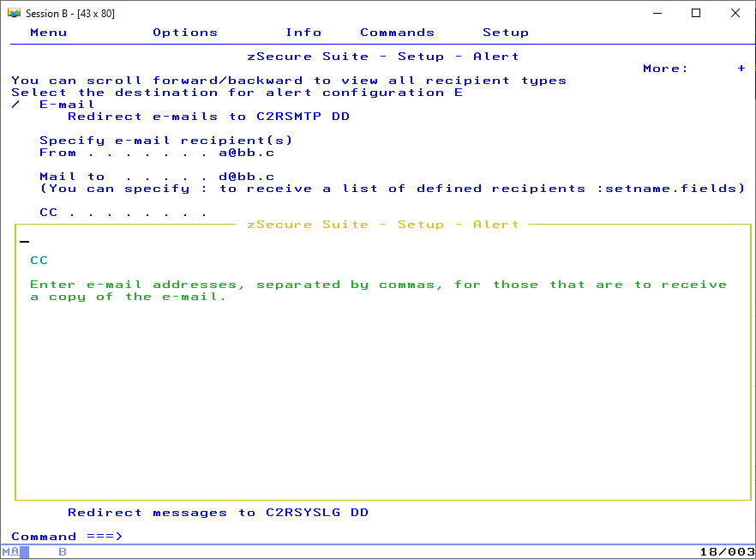Click the MA status indicator
Viewport: 756px width, 559px height.
pyautogui.click(x=10, y=551)
